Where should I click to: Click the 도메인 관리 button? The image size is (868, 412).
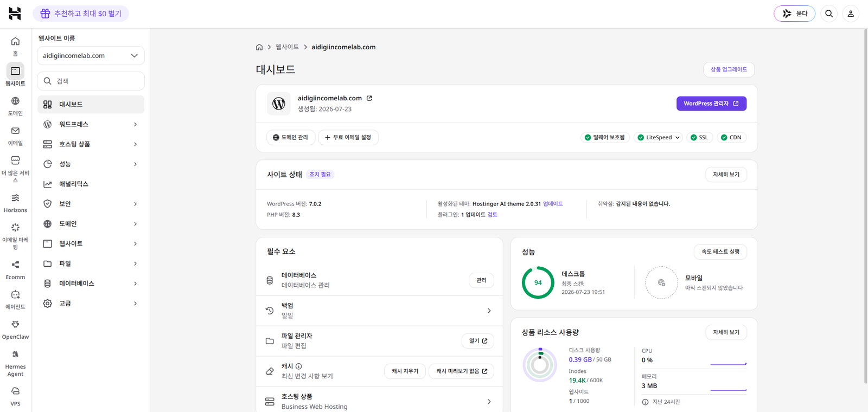[290, 138]
